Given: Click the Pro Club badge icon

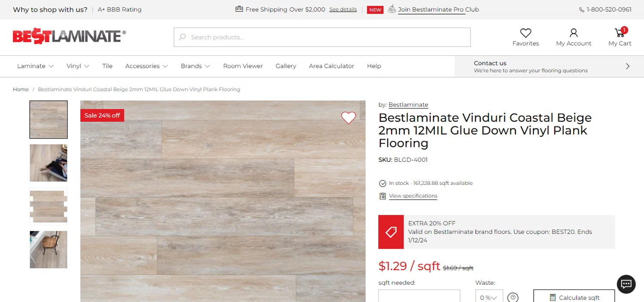Looking at the screenshot, I should [x=392, y=9].
